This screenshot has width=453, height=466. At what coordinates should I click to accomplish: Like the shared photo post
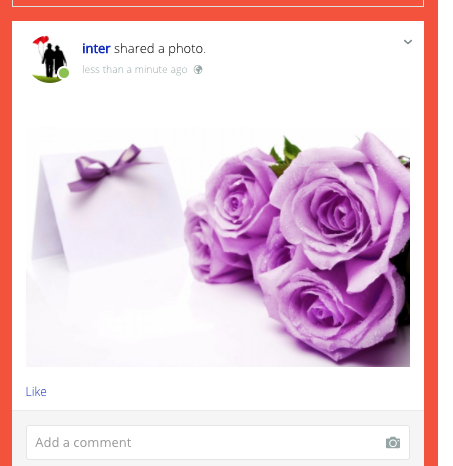tap(36, 391)
